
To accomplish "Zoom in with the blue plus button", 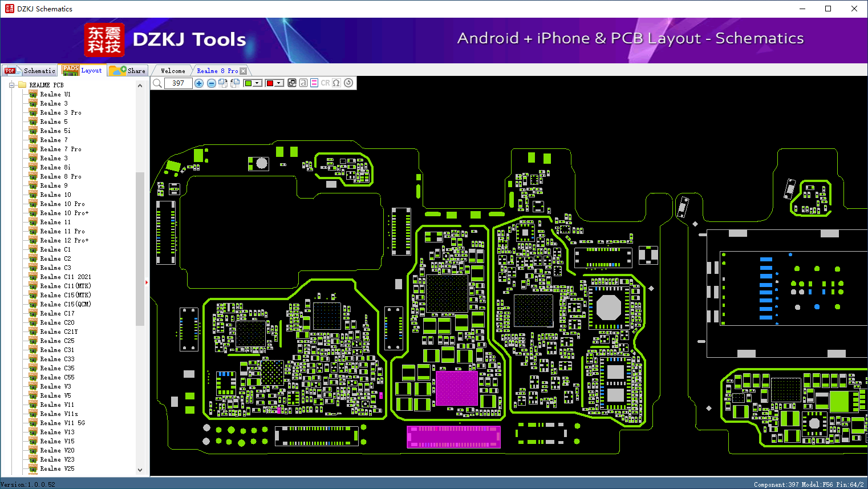I will point(199,83).
